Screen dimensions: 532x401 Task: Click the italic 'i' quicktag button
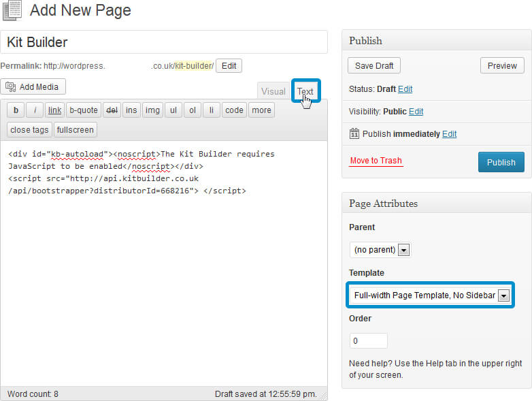click(x=35, y=110)
